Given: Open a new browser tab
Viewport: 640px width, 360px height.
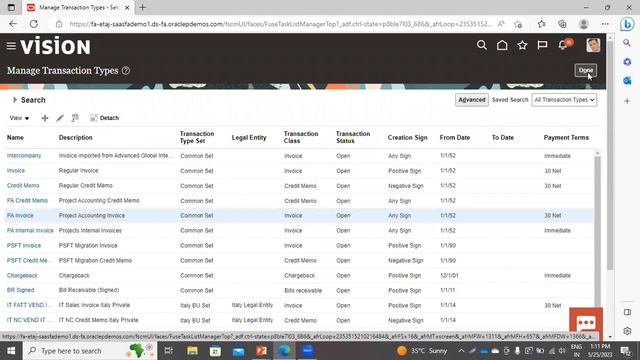Looking at the screenshot, I should point(142,7).
